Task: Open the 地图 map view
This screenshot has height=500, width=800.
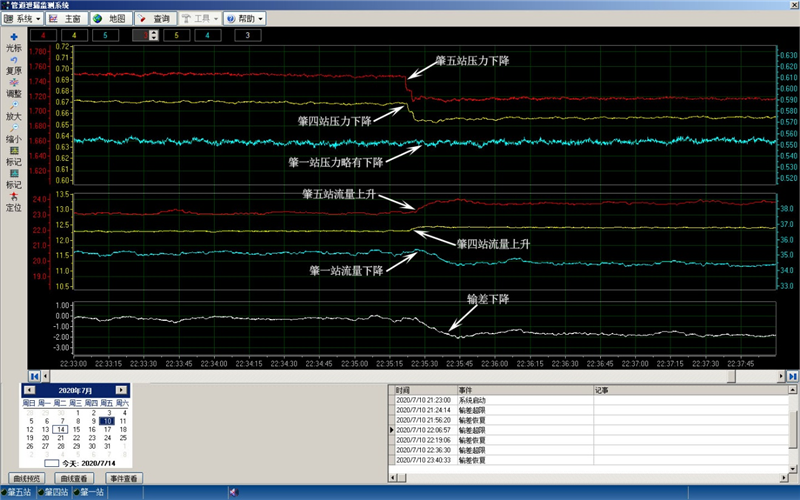Action: pos(109,19)
